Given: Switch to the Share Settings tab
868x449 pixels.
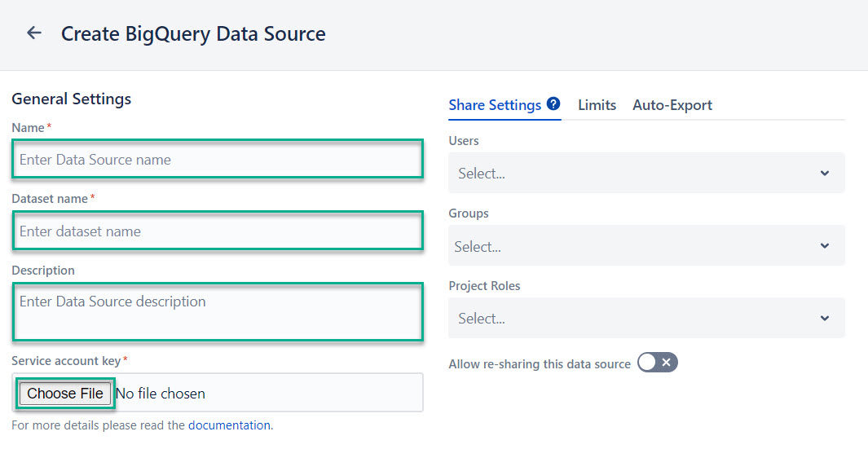Looking at the screenshot, I should 495,105.
